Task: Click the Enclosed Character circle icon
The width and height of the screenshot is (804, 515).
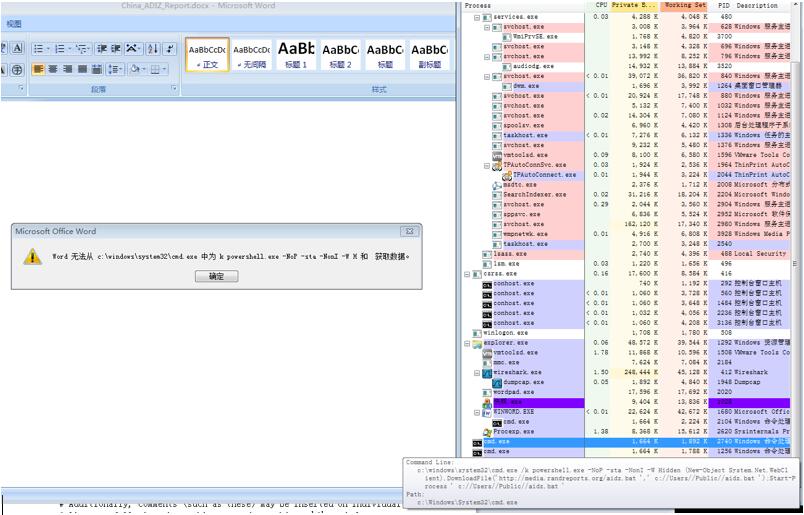Action: point(17,69)
